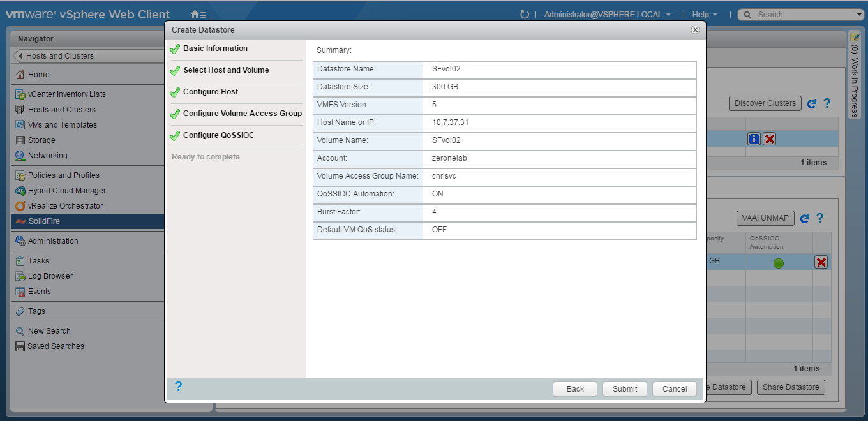The width and height of the screenshot is (868, 421).
Task: Click the blue info icon in cluster row
Action: (754, 139)
